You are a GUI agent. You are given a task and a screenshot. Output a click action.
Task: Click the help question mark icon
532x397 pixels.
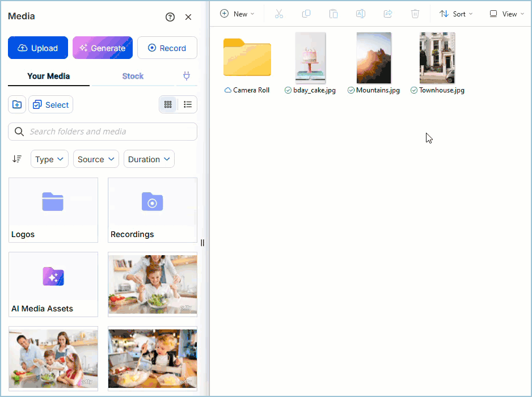pyautogui.click(x=170, y=17)
